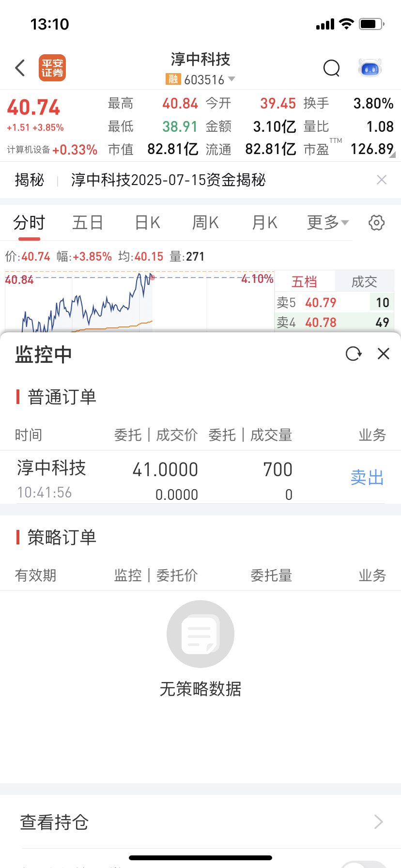The image size is (401, 868).
Task: Tap the intraday price chart
Action: 139,301
